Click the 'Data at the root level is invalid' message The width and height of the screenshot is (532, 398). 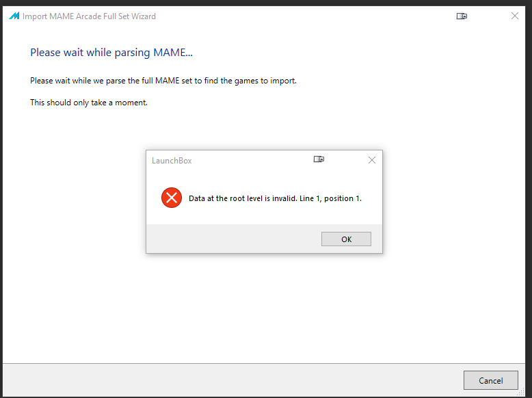tap(275, 198)
